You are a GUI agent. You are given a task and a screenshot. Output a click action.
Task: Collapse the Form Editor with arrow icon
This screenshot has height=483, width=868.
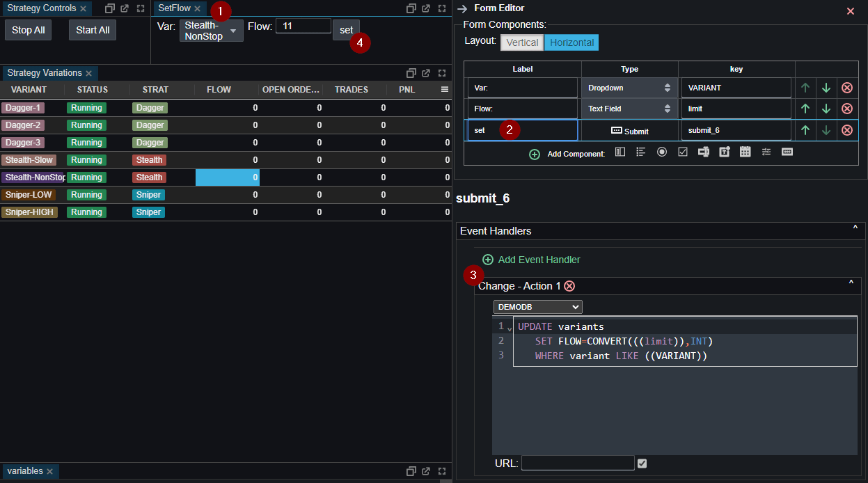click(x=462, y=9)
